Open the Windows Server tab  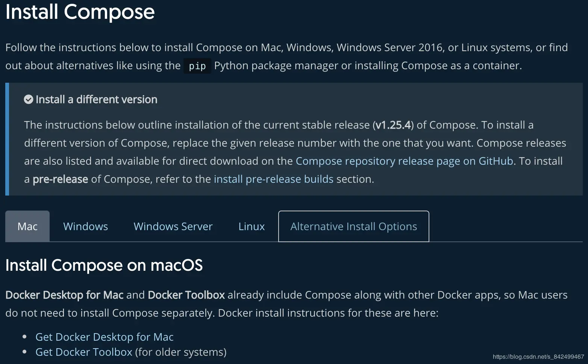click(x=173, y=226)
